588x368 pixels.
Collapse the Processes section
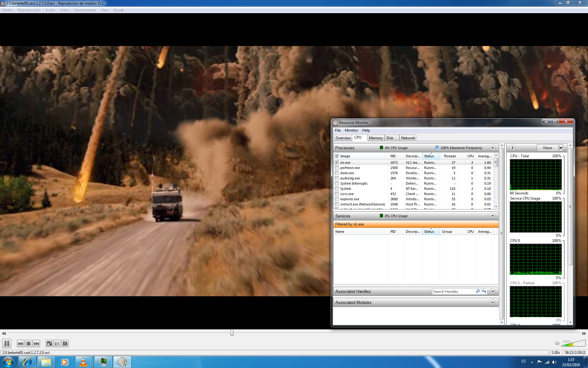click(x=492, y=148)
